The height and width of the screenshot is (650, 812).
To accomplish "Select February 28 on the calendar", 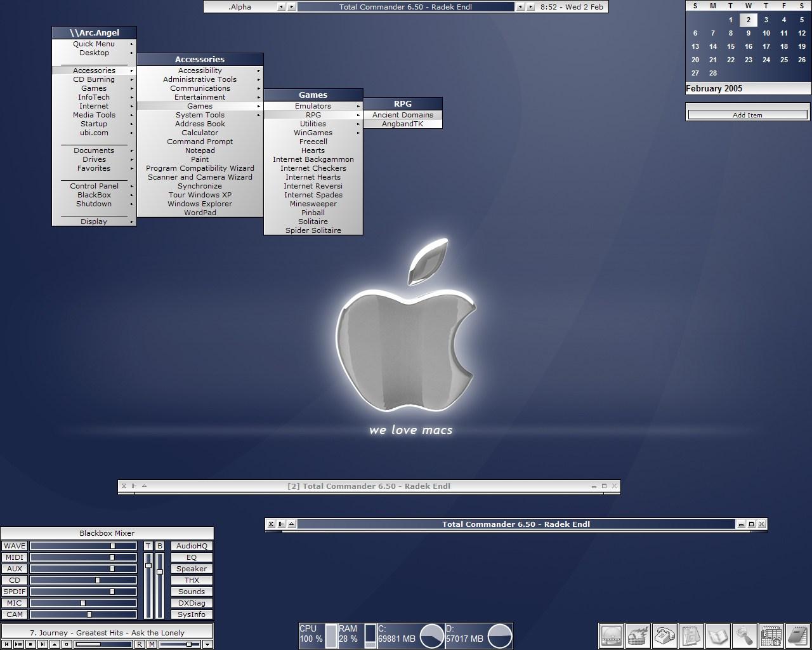I will pos(713,73).
